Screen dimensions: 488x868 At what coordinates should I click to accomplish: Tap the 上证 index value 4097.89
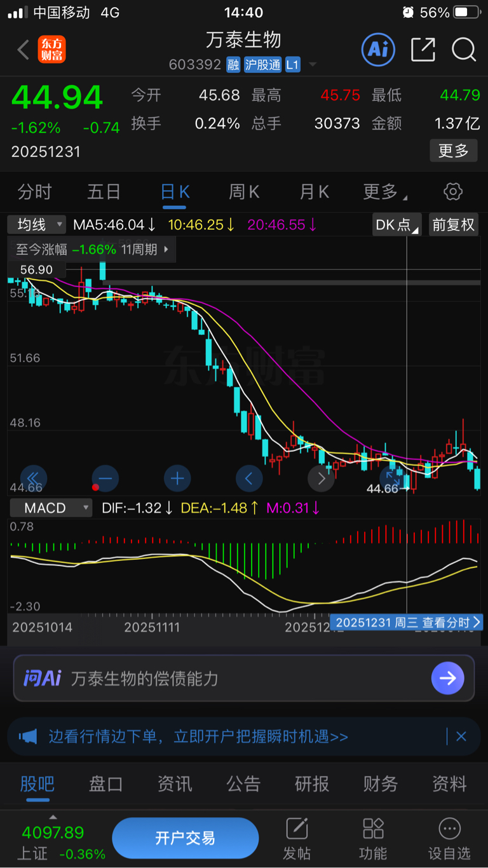(53, 832)
